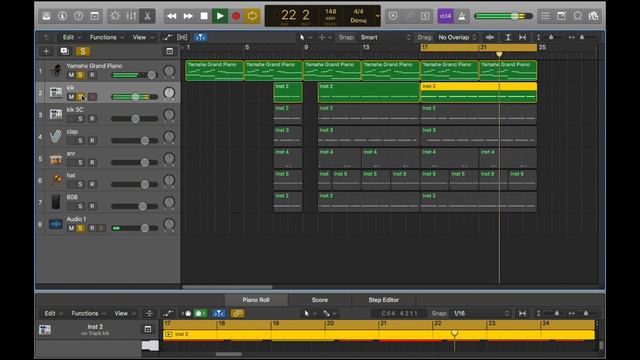Click the clap track hand icon

point(56,136)
